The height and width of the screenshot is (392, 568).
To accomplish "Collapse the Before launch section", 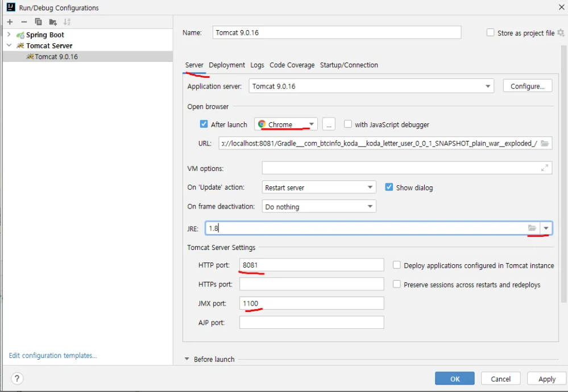I will pos(187,359).
